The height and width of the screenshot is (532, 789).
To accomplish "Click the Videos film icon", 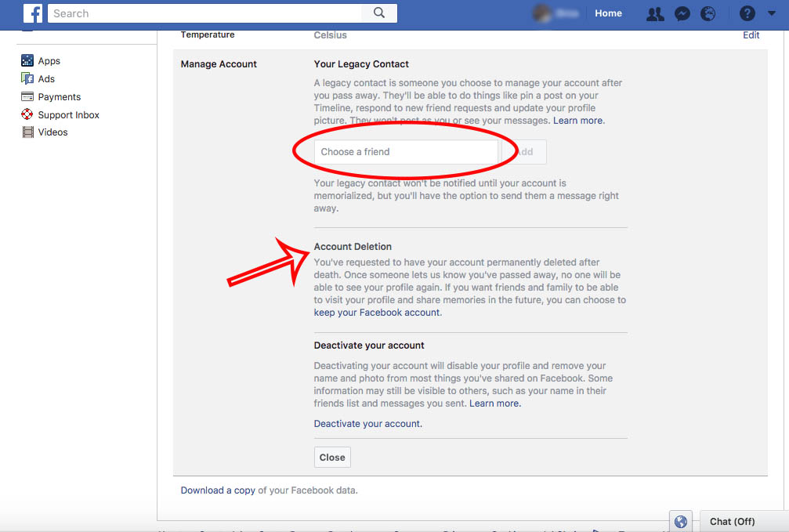I will [x=27, y=132].
